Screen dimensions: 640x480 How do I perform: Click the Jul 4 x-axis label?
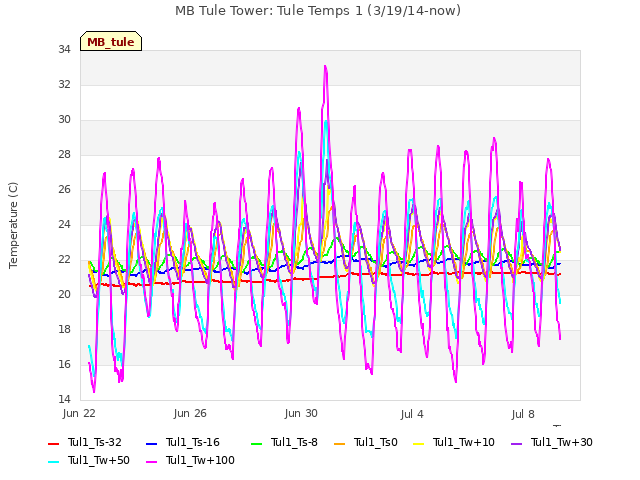[412, 414]
